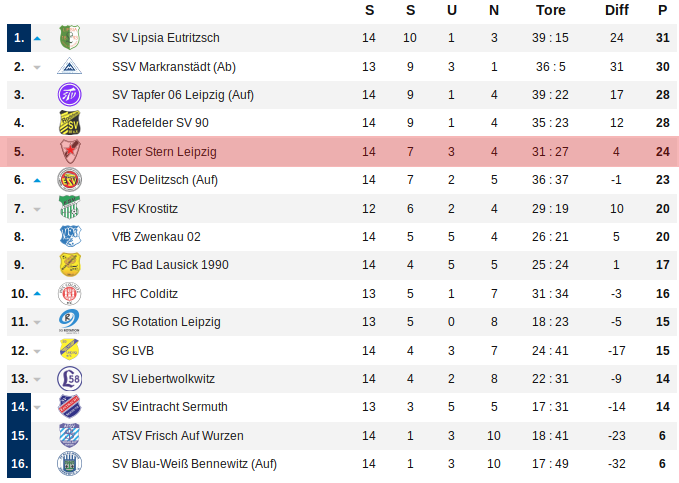Click the down trend arrow beside rank 7
This screenshot has width=679, height=483.
38,209
